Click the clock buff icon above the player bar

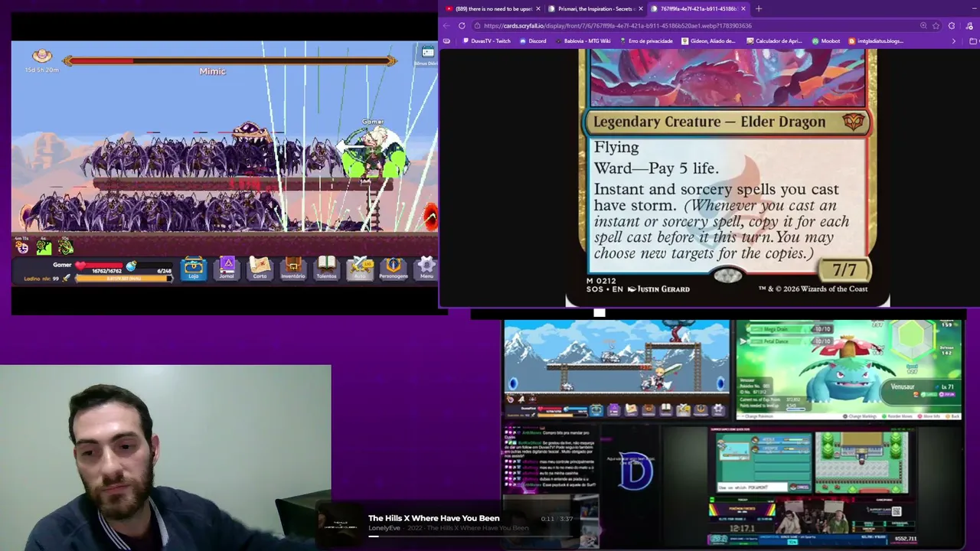coord(22,246)
